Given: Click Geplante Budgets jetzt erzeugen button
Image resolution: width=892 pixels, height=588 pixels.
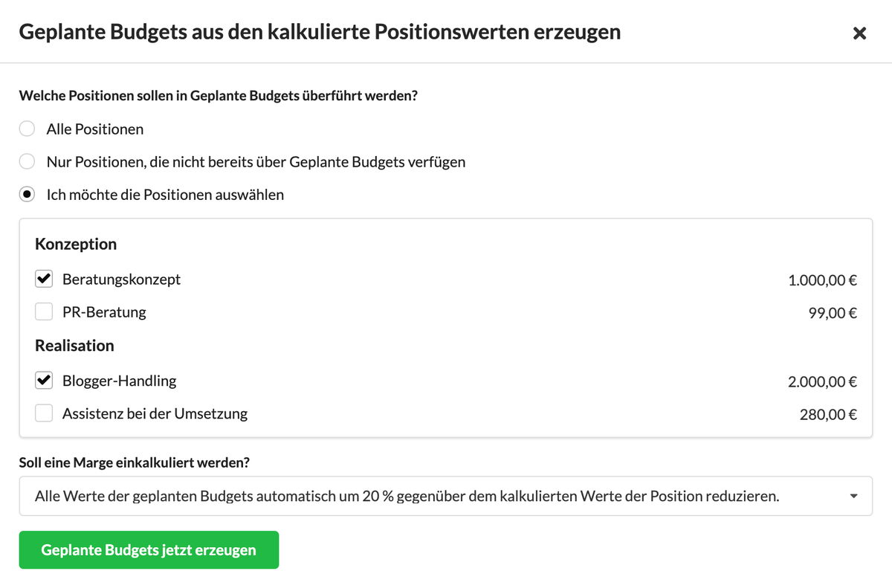Looking at the screenshot, I should click(x=149, y=550).
